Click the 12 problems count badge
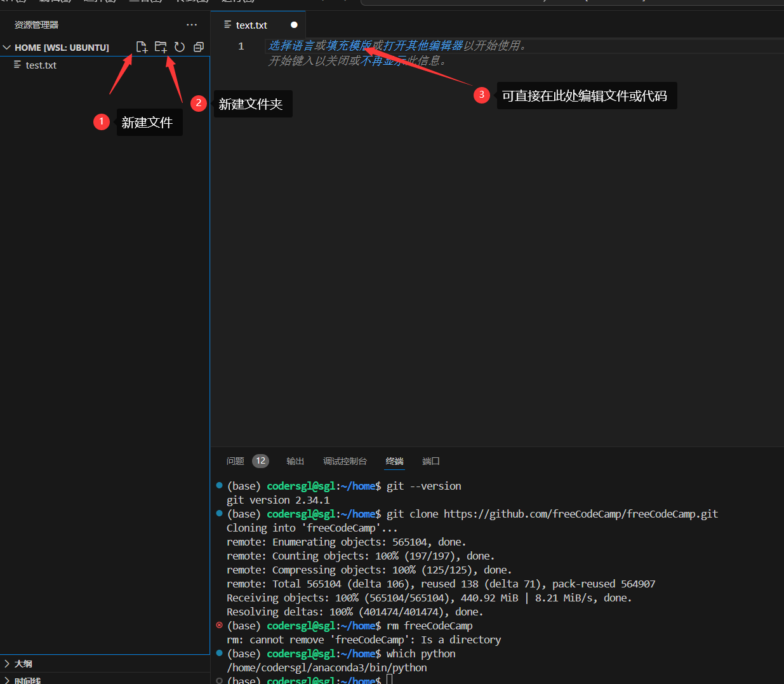Image resolution: width=784 pixels, height=684 pixels. coord(260,461)
